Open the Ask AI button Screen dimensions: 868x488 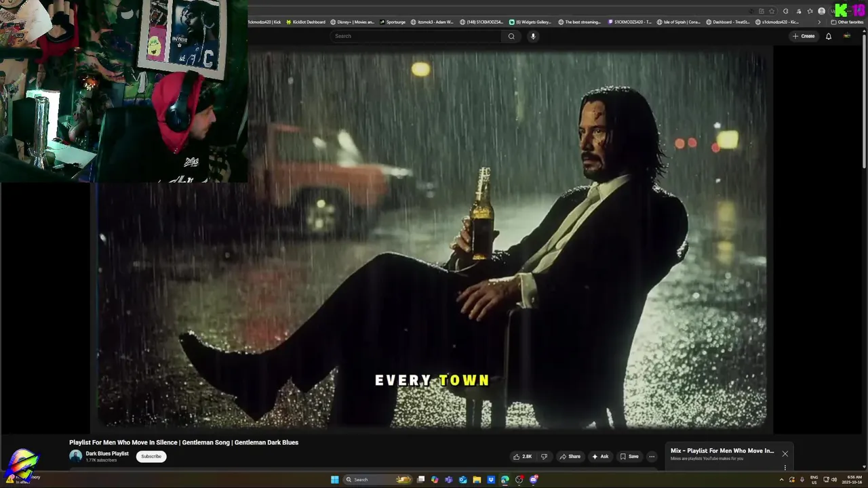click(600, 456)
